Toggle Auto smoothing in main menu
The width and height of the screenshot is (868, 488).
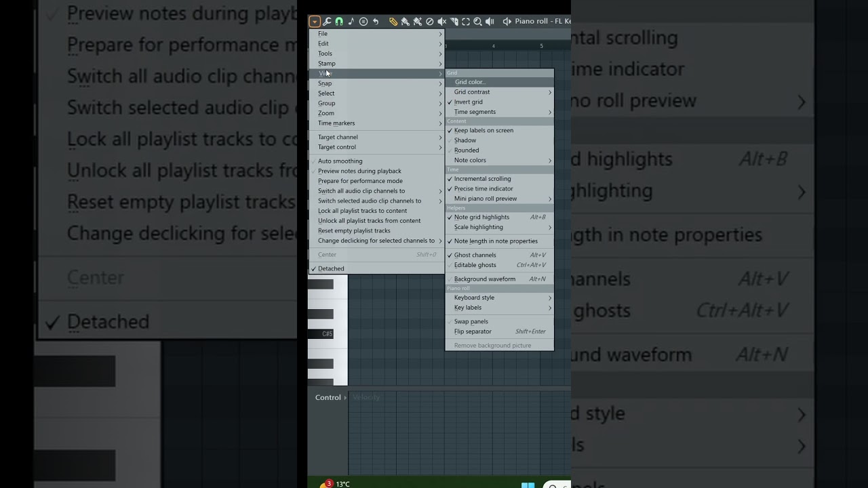coord(376,161)
